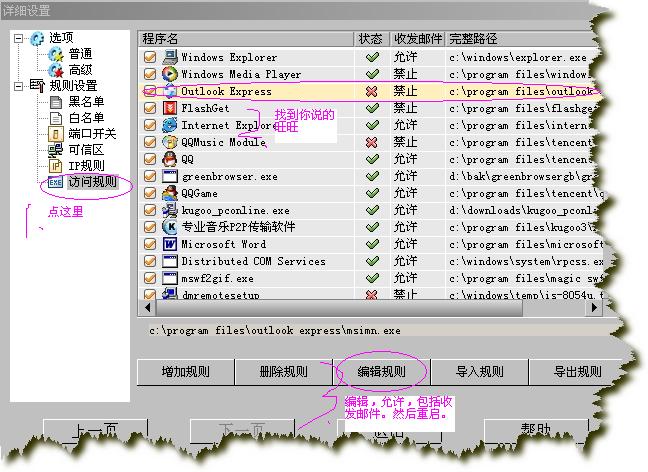Click the horizontal scrollbar thumb in list
The width and height of the screenshot is (648, 472).
339,308
